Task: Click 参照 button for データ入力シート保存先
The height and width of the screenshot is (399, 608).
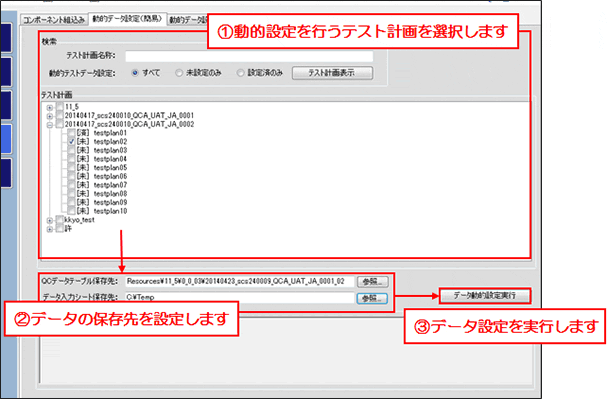Action: tap(372, 298)
